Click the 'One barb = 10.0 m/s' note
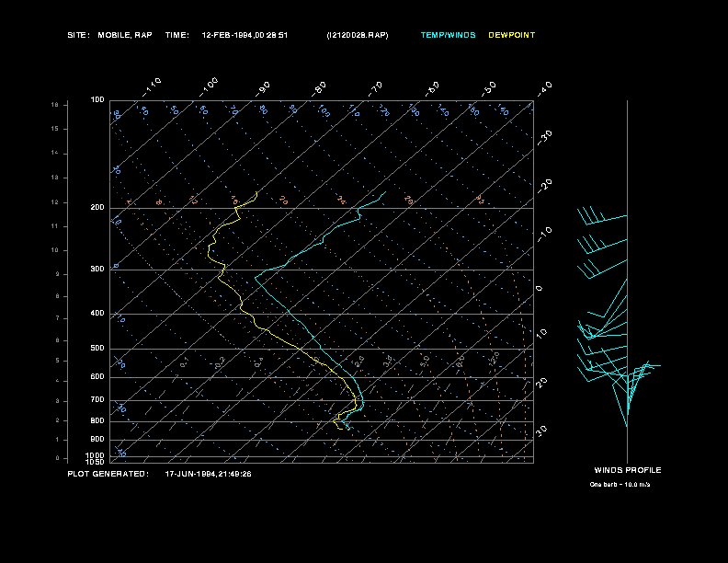 620,485
